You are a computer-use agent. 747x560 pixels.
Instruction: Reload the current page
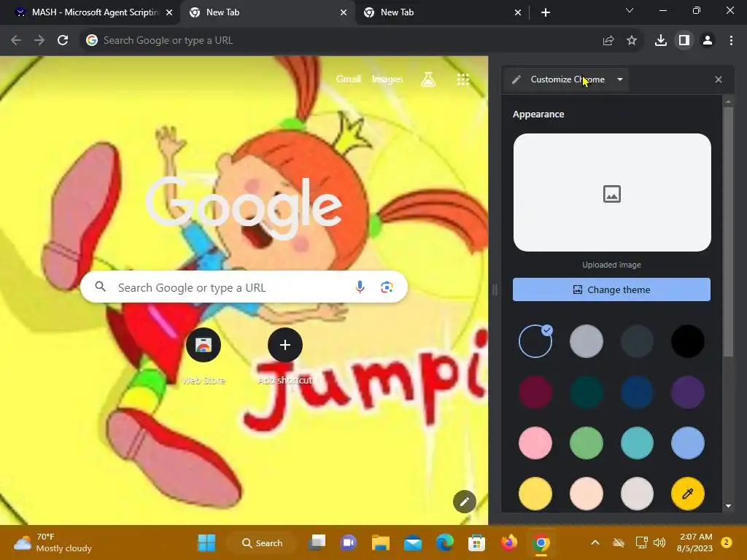[63, 41]
